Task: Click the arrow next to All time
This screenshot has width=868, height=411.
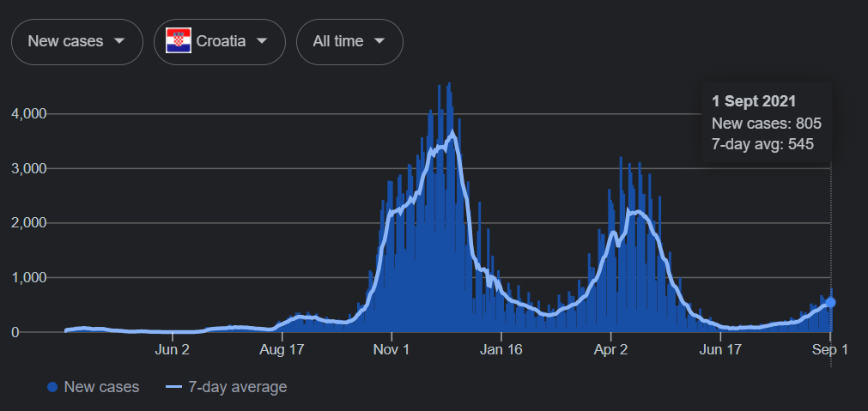Action: (379, 41)
